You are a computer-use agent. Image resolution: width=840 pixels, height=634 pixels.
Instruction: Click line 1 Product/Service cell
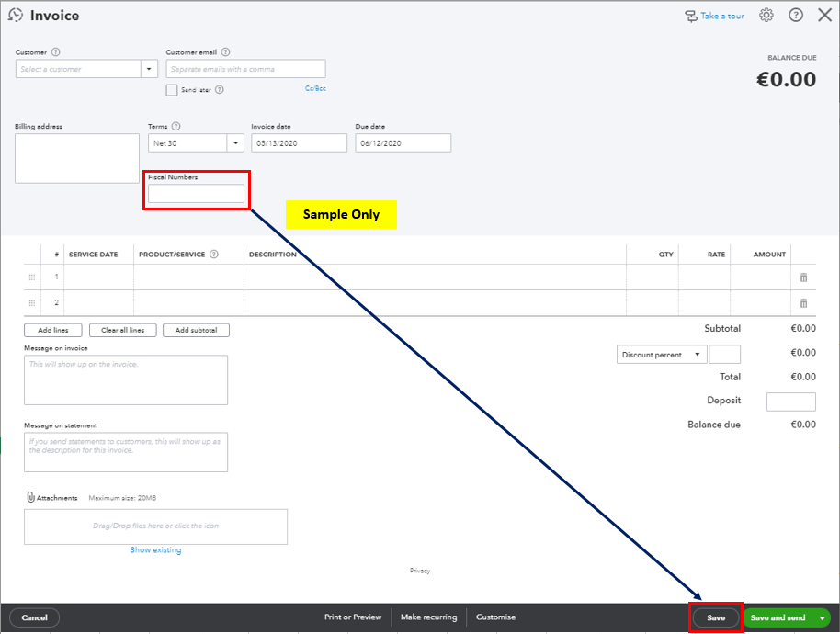[x=188, y=277]
